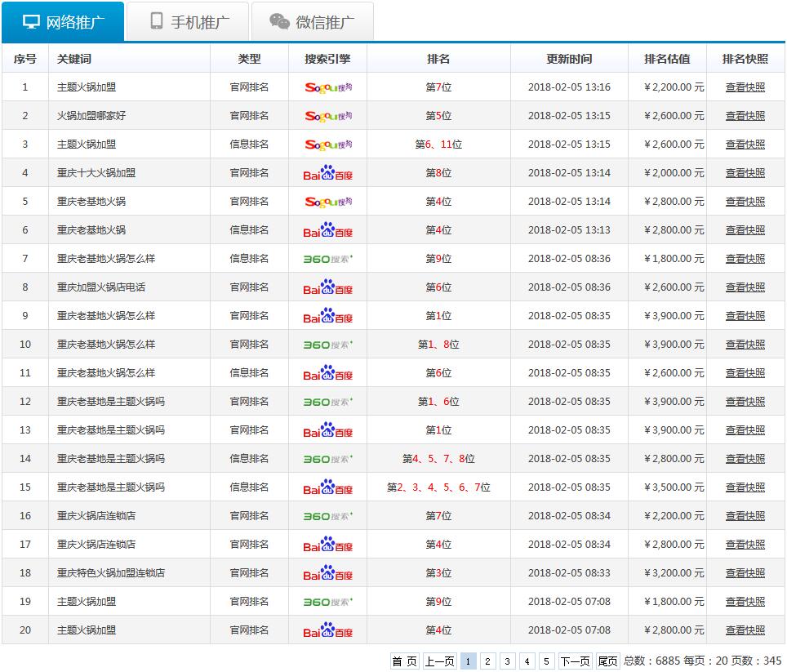787x672 pixels.
Task: Click ranking 第2、3、4、5、6、7位
Action: click(x=438, y=487)
